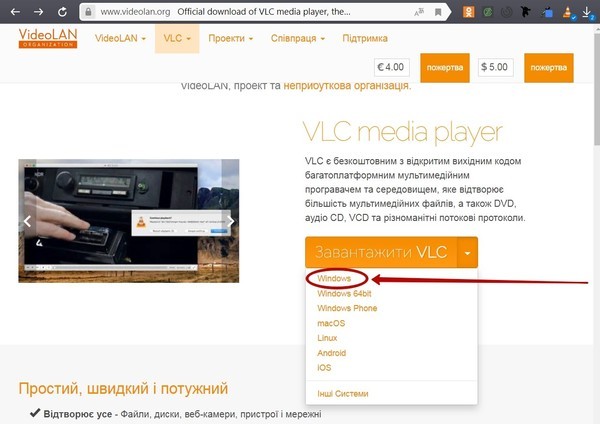Choose Windows Phone download option
Screen dimensions: 600x424
point(347,308)
